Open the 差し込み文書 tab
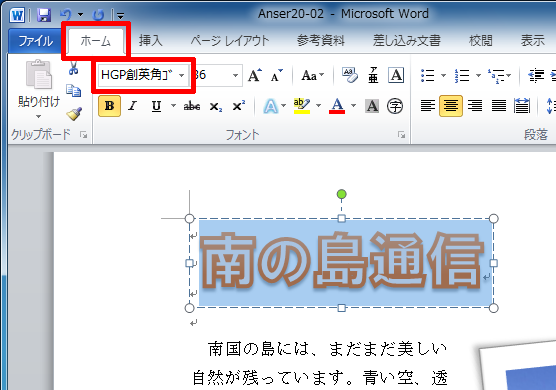This screenshot has width=556, height=390. pyautogui.click(x=406, y=40)
